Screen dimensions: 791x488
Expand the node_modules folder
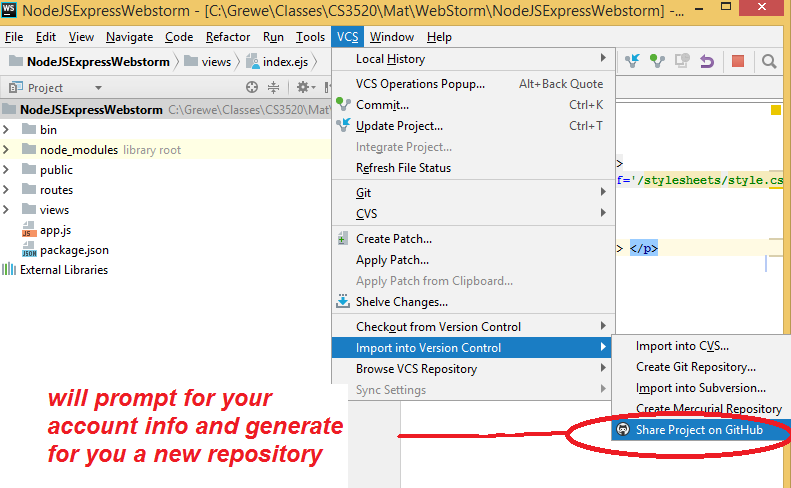pyautogui.click(x=8, y=150)
